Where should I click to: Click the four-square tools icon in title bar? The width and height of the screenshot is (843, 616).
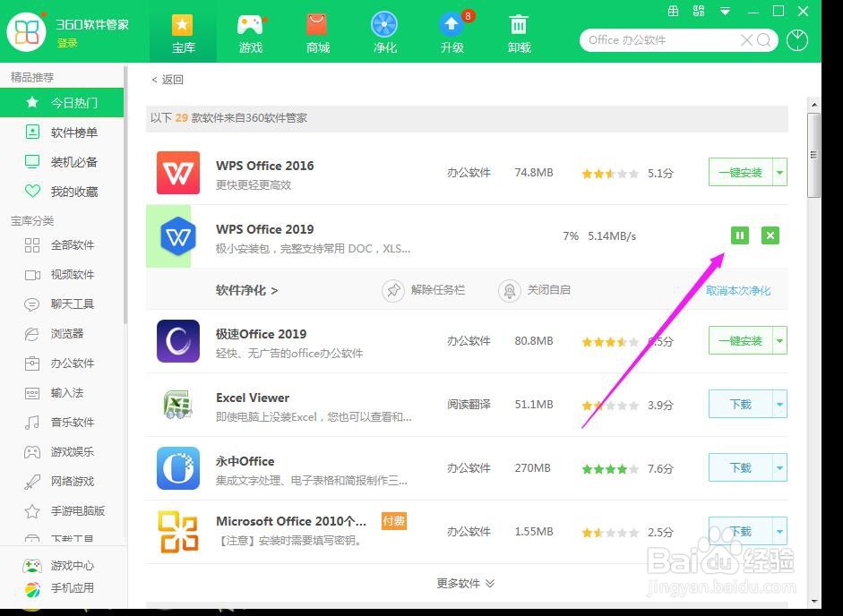pyautogui.click(x=699, y=11)
